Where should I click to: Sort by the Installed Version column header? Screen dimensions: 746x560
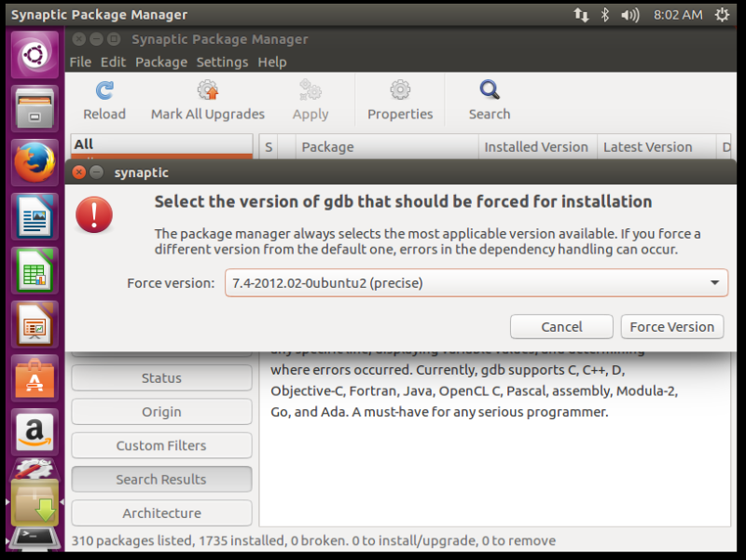point(536,147)
